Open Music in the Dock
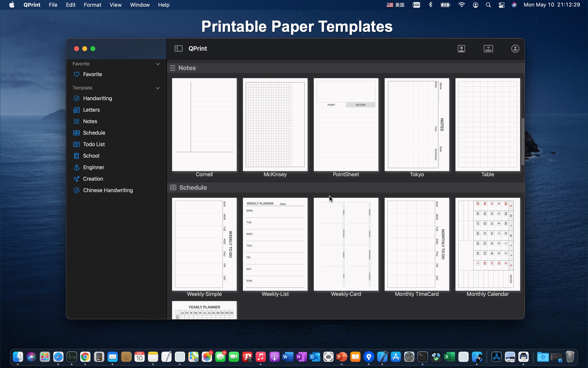This screenshot has width=588, height=368. pos(261,357)
